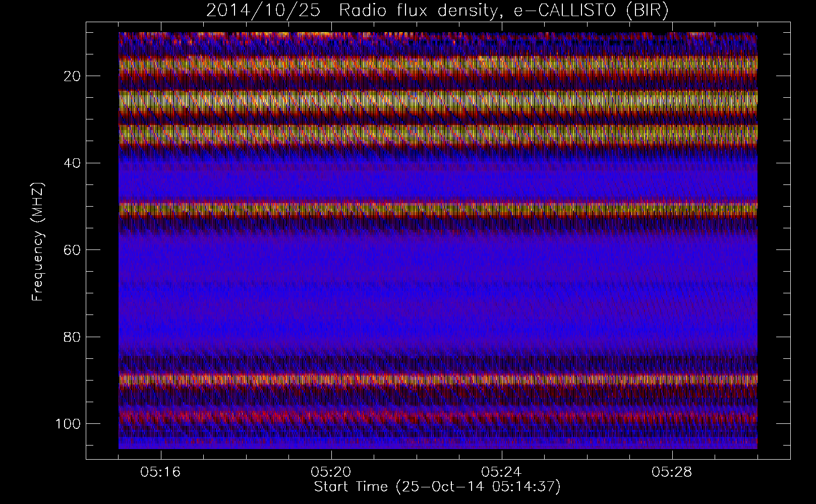This screenshot has height=504, width=816.
Task: Click the 05:28 time tick label
Action: tap(672, 472)
